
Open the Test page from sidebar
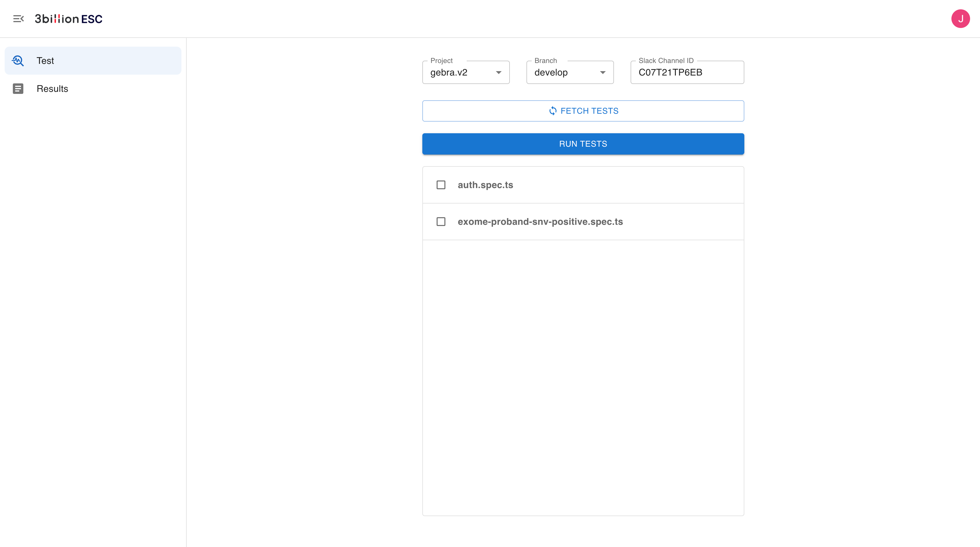(x=93, y=60)
